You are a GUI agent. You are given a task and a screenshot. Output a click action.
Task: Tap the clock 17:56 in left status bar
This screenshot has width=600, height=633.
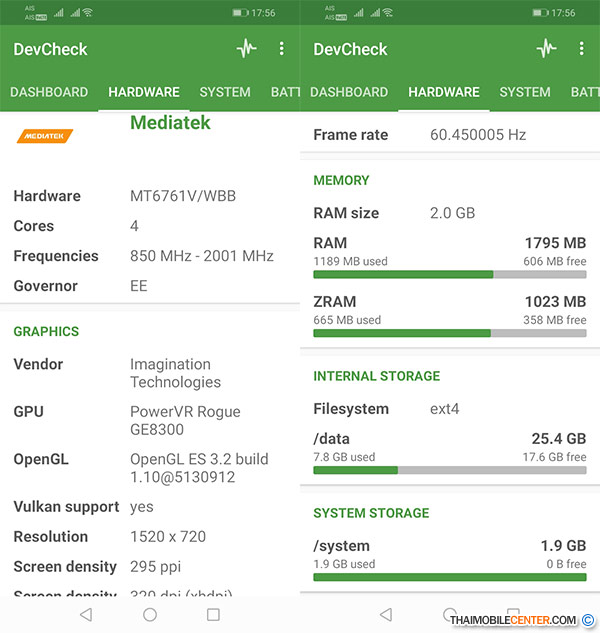(263, 13)
